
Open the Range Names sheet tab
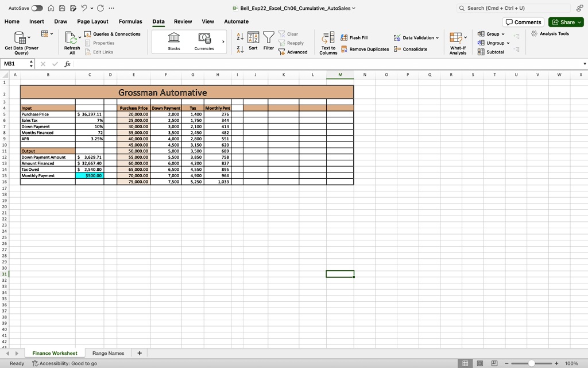point(107,352)
